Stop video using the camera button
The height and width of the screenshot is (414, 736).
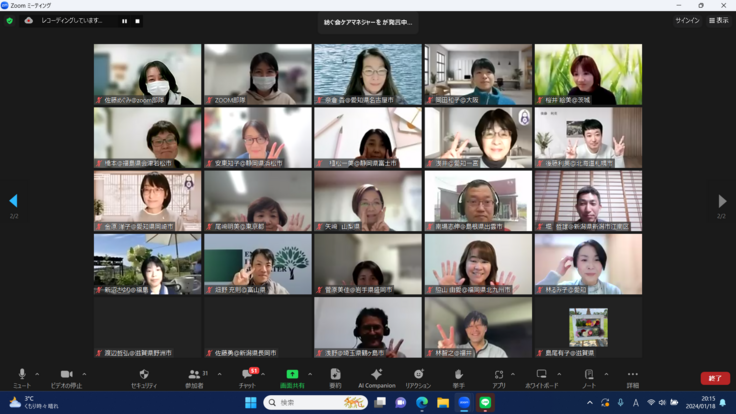tap(66, 376)
